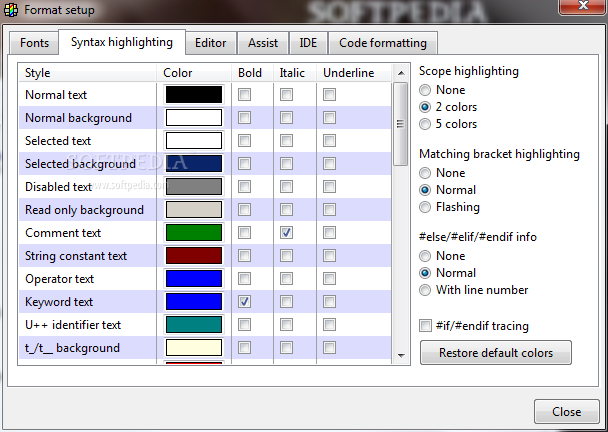Select the U++ identifier text row label
The height and width of the screenshot is (432, 608).
pyautogui.click(x=73, y=325)
